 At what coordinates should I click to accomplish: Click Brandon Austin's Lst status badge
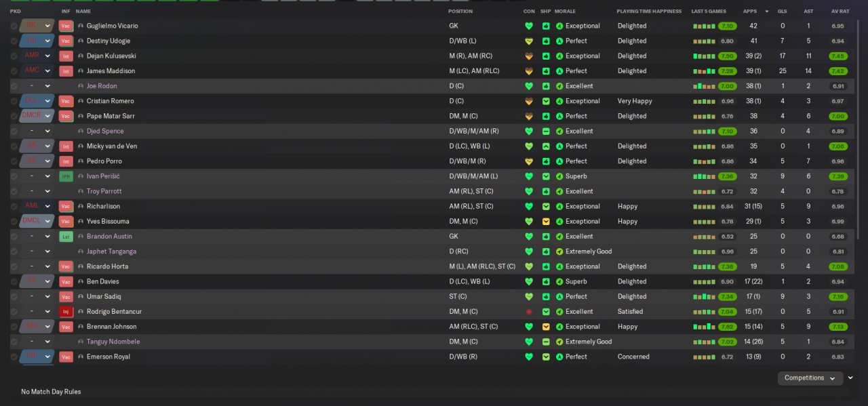click(66, 237)
